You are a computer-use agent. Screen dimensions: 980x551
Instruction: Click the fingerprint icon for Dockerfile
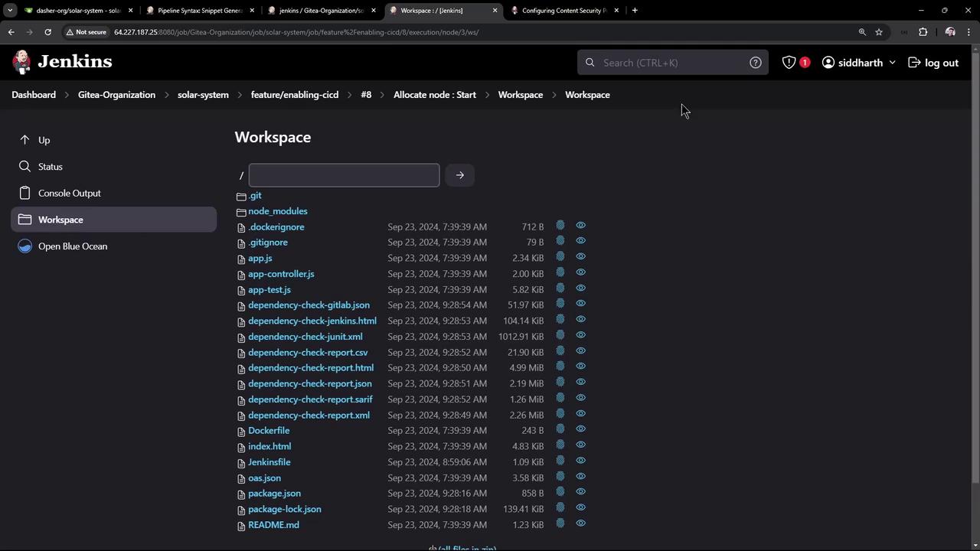pyautogui.click(x=560, y=430)
